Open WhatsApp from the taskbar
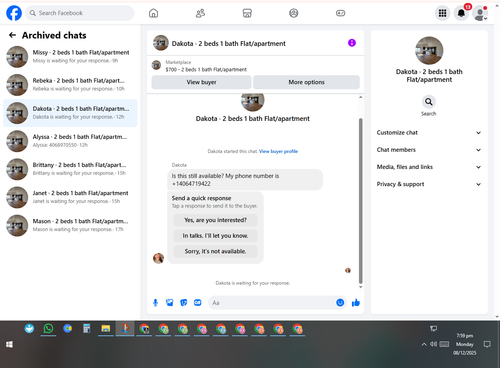 48,329
